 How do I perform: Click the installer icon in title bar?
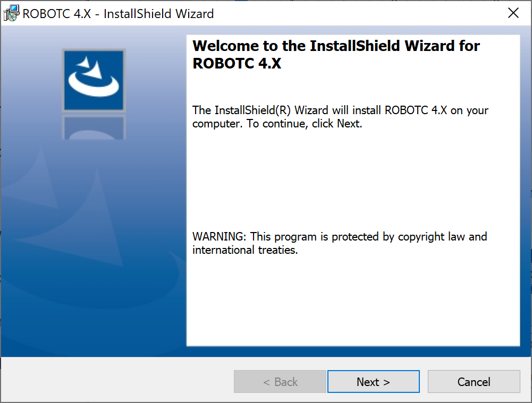tap(11, 13)
